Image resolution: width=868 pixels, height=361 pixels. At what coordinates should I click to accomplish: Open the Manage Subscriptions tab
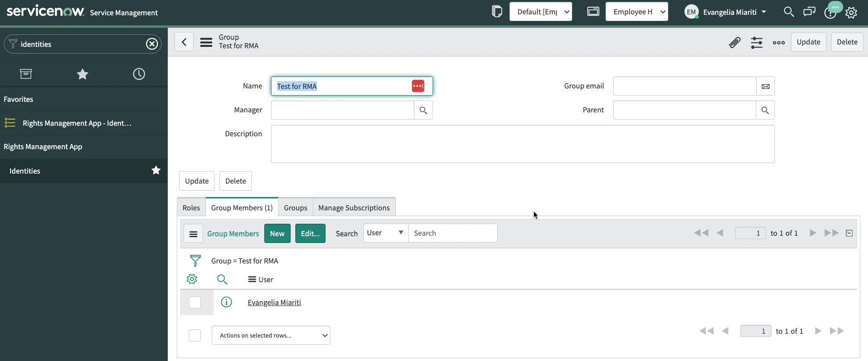pos(354,208)
